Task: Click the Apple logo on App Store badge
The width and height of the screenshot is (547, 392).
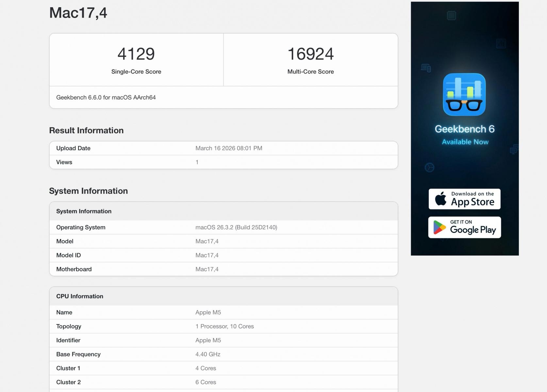Action: coord(440,199)
